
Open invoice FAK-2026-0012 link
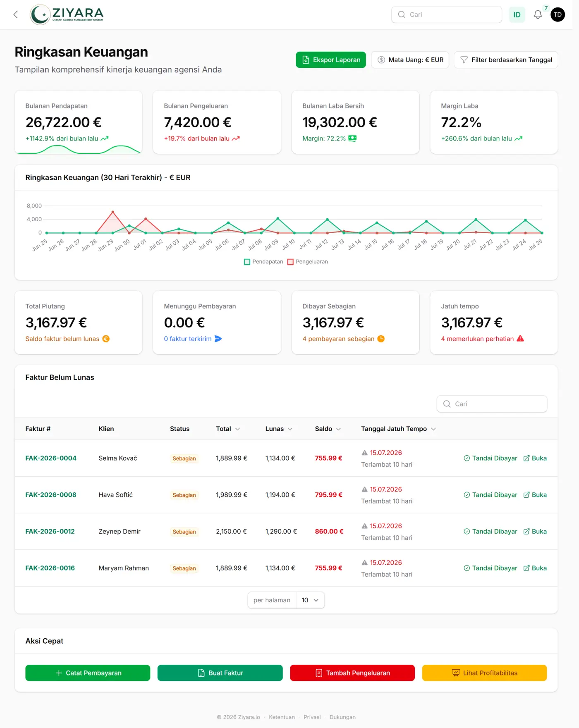(x=50, y=532)
